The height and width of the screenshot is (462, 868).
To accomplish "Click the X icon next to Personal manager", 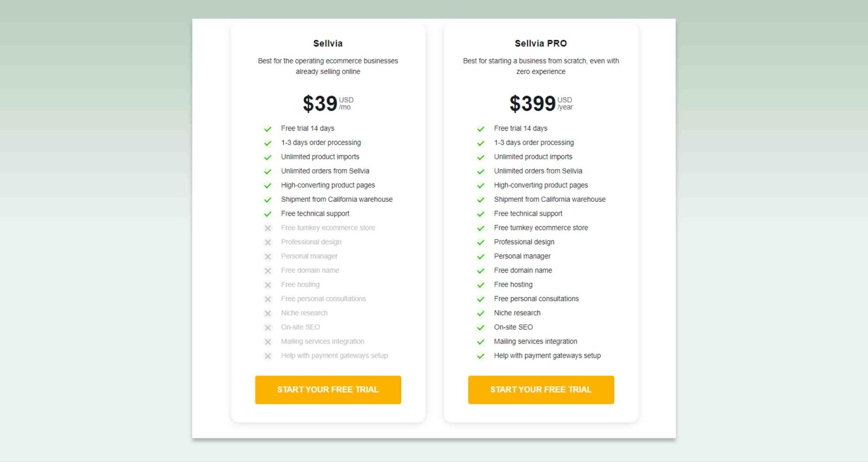I will (267, 256).
